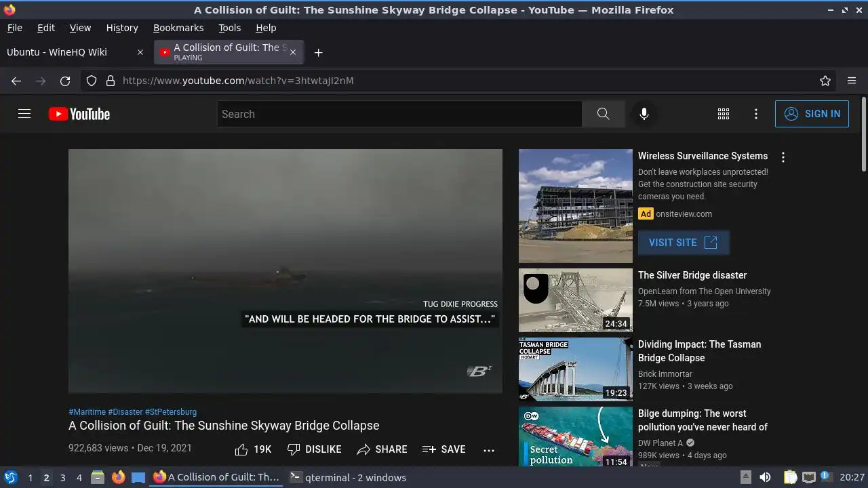Click the Firefox URL address bar
This screenshot has height=488, width=868.
[458, 81]
